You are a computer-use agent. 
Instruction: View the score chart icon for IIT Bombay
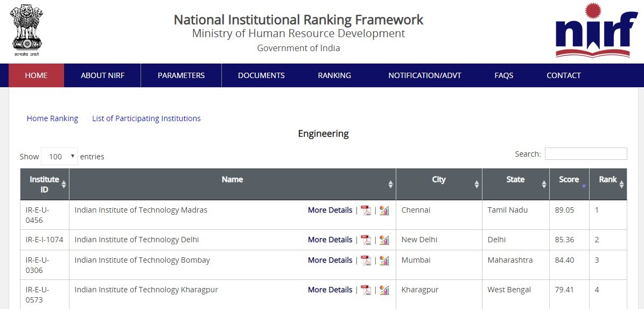click(384, 261)
